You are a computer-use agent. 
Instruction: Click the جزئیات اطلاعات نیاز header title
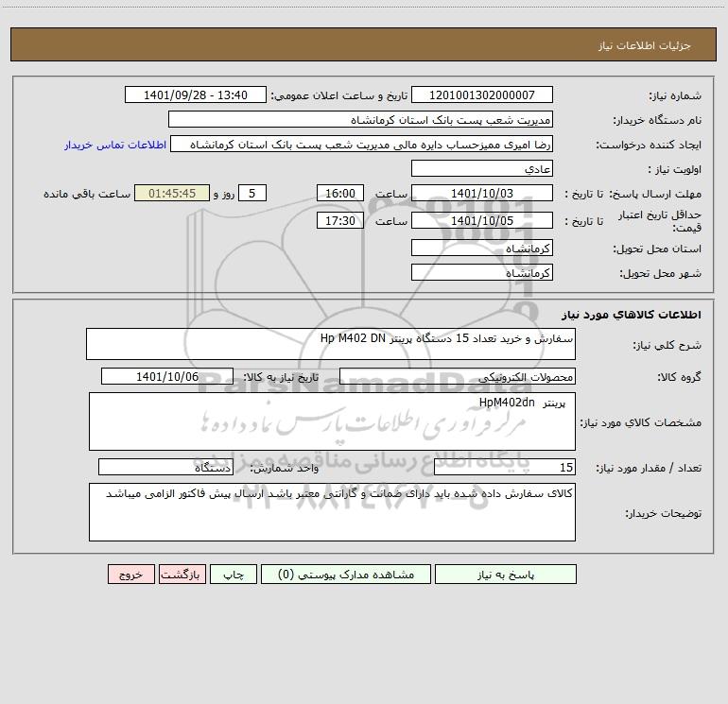(x=645, y=45)
